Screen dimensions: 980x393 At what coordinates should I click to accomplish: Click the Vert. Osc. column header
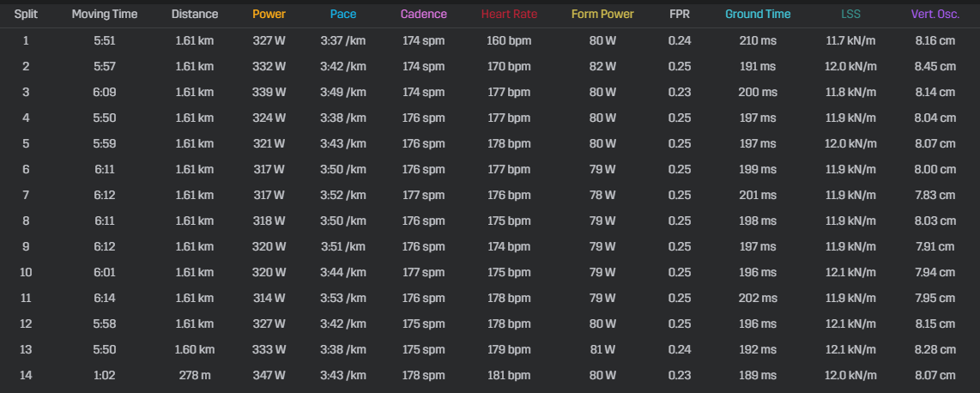[935, 15]
